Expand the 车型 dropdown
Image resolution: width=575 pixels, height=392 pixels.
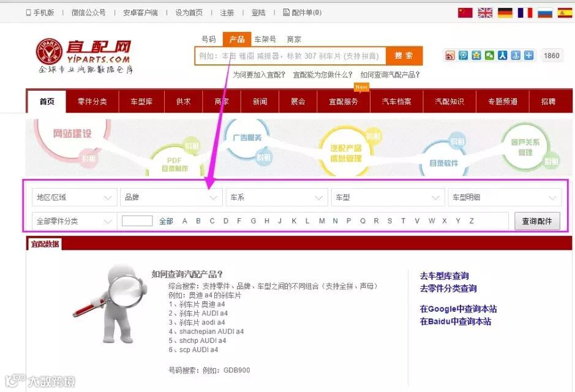(x=388, y=197)
